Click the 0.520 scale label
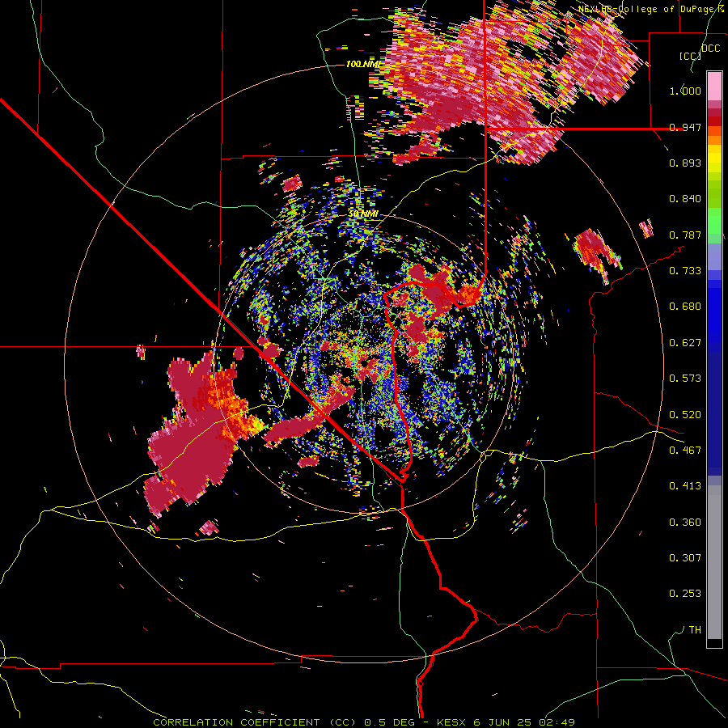The image size is (728, 728). tap(685, 415)
